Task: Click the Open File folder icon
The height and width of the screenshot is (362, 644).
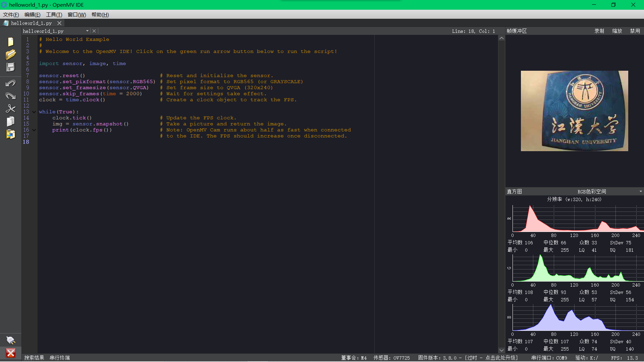Action: click(10, 54)
